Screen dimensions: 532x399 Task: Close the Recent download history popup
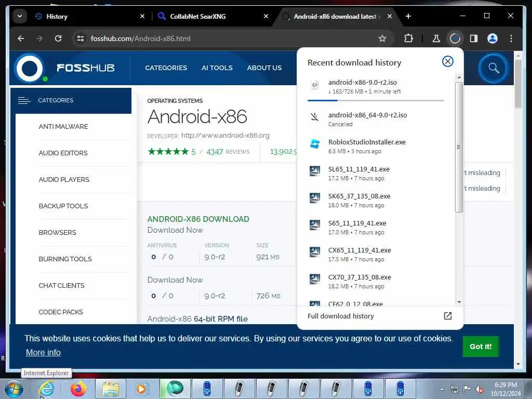pos(447,61)
